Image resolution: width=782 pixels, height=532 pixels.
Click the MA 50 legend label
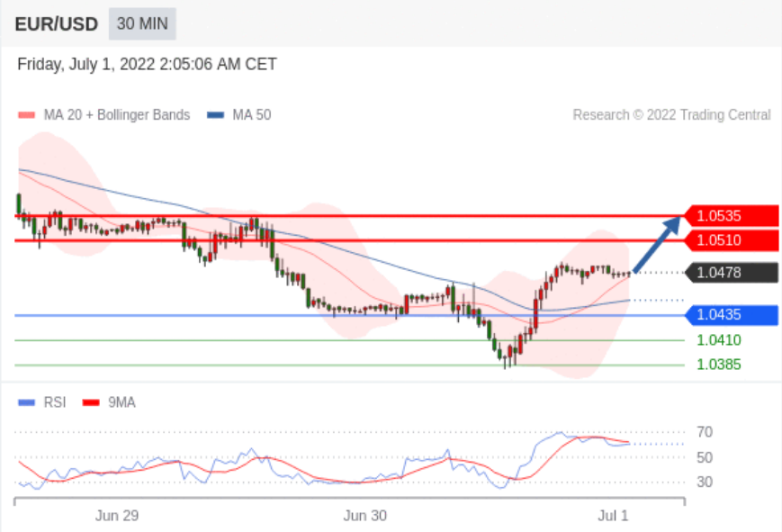tap(252, 115)
